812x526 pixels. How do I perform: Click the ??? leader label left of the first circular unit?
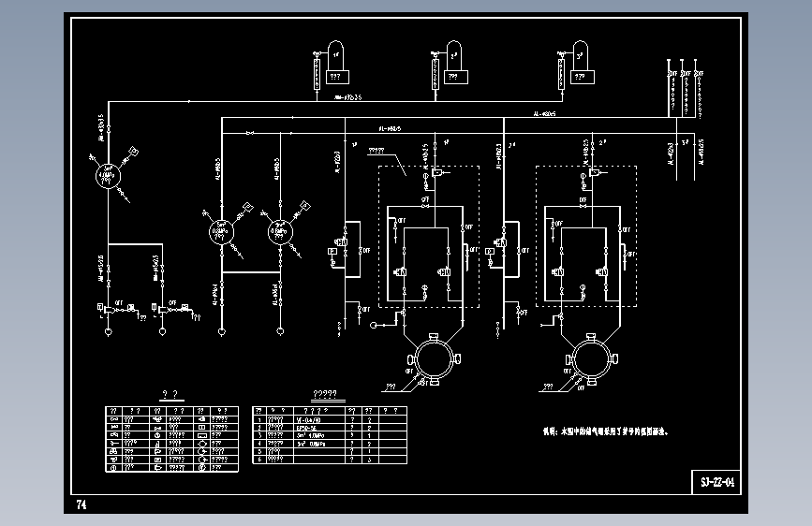[391, 387]
